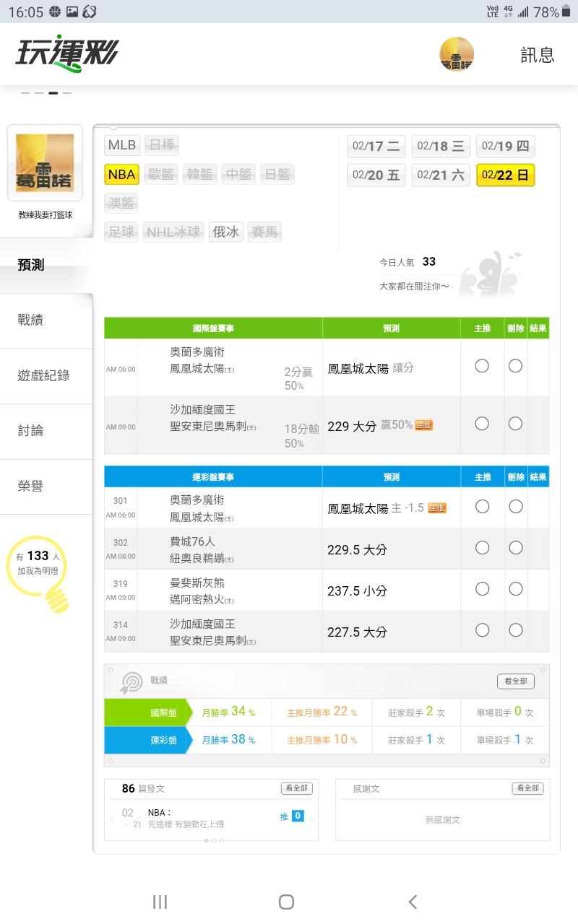The image size is (578, 924).
Task: Open 訊息 messages link
Action: [x=537, y=55]
